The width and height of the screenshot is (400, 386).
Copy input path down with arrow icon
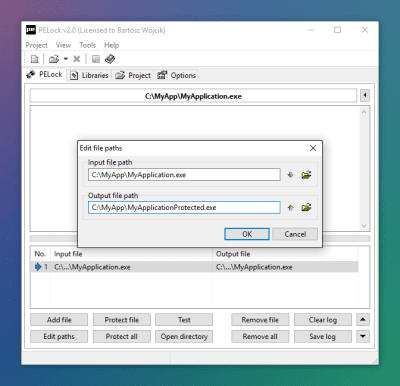tap(290, 175)
